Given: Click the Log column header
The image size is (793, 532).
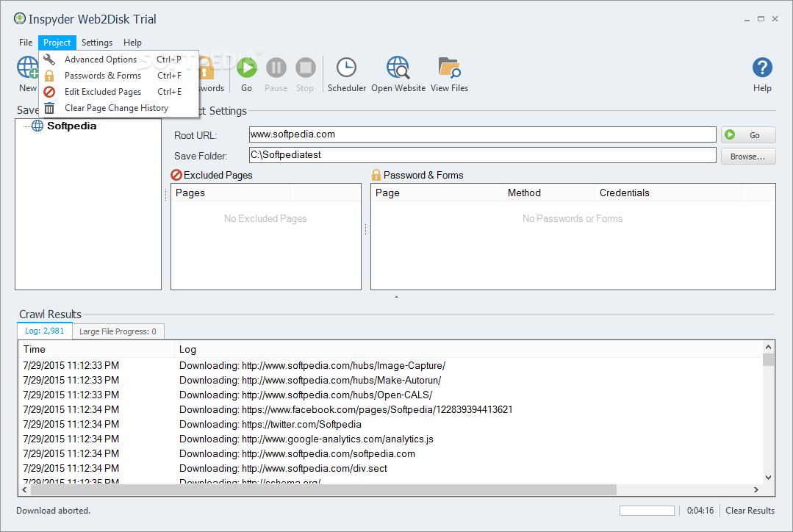Looking at the screenshot, I should tap(468, 349).
